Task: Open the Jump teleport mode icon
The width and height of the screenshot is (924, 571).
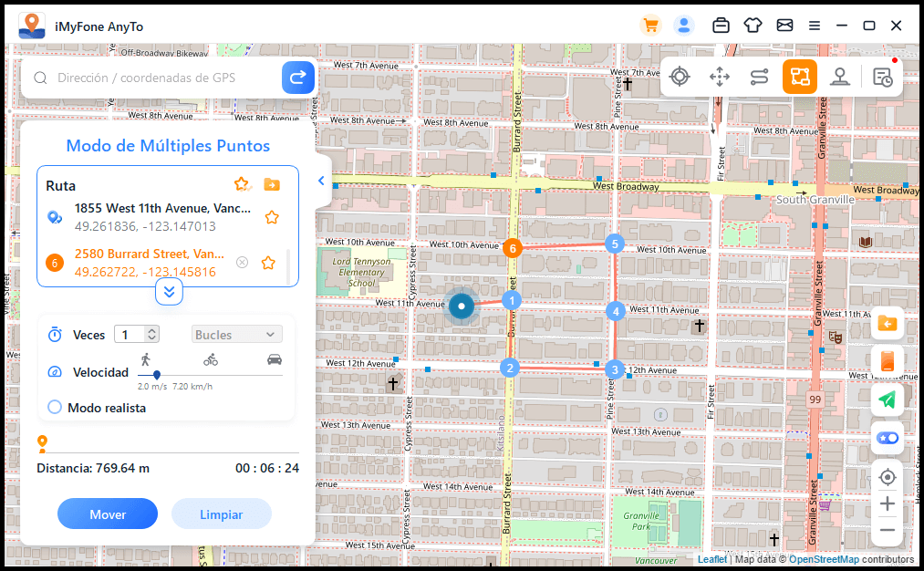Action: coord(720,77)
